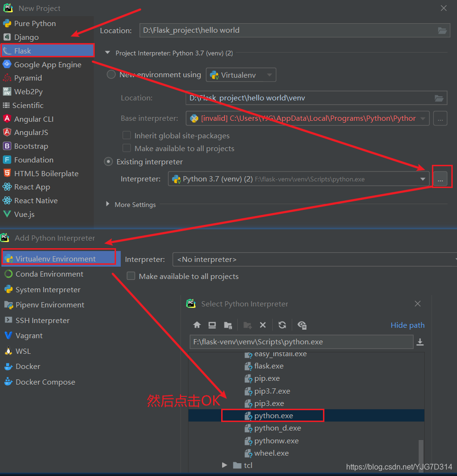Click the Docker Compose icon
This screenshot has height=476, width=457.
tap(9, 382)
